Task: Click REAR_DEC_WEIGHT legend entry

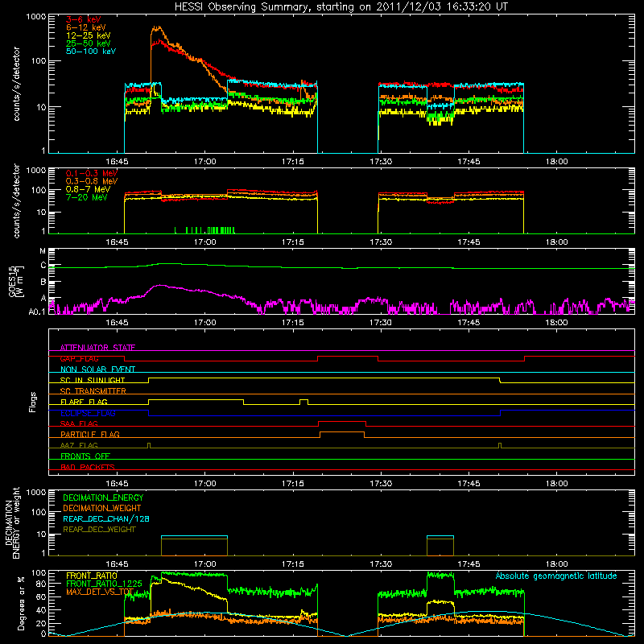Action: (99, 530)
